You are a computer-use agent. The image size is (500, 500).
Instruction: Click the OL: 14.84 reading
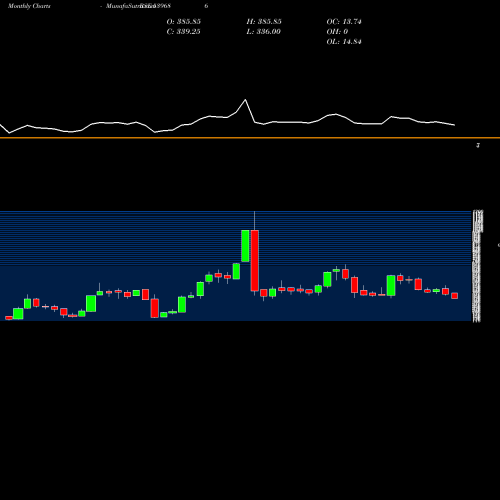tap(344, 42)
